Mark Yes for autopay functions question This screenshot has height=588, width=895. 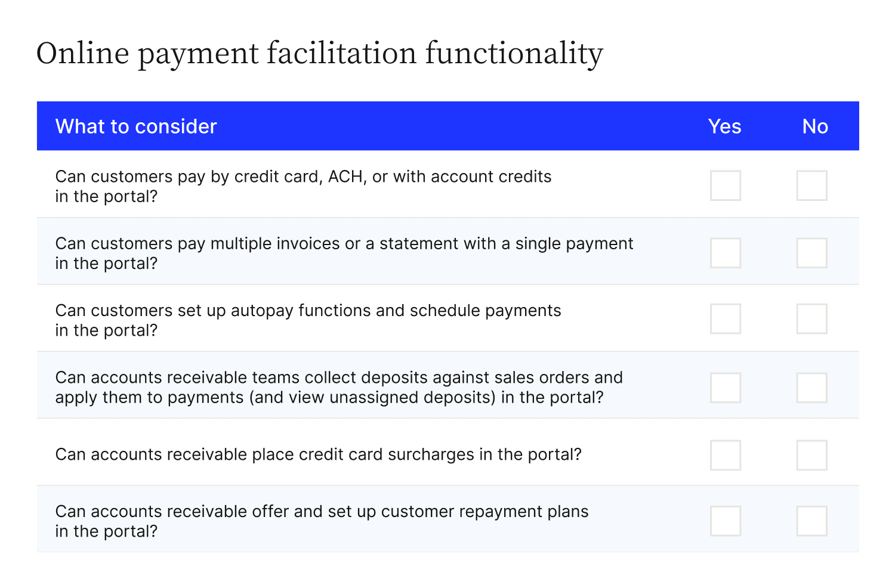tap(726, 318)
